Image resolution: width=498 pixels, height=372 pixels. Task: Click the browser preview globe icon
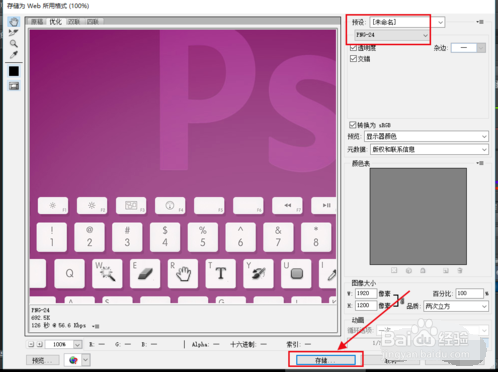click(73, 360)
